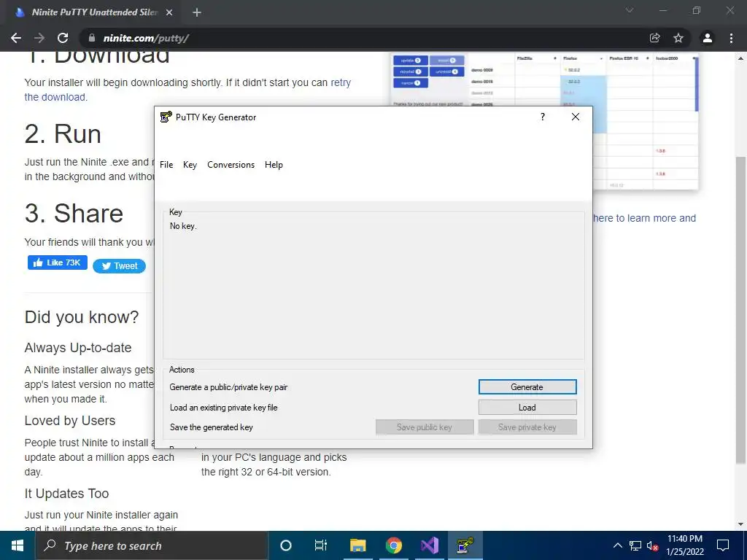Screen dimensions: 747x560
Task: Open Visual Studio from taskbar
Action: click(429, 545)
